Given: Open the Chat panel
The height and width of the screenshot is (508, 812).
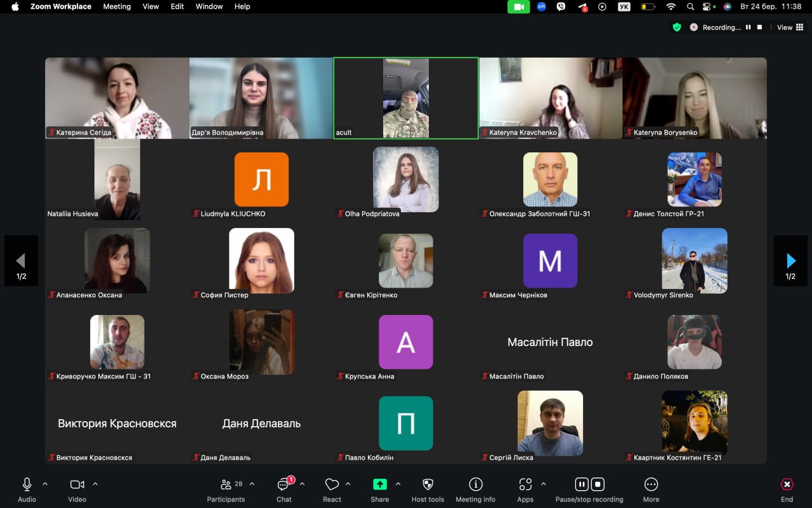Looking at the screenshot, I should pyautogui.click(x=284, y=485).
